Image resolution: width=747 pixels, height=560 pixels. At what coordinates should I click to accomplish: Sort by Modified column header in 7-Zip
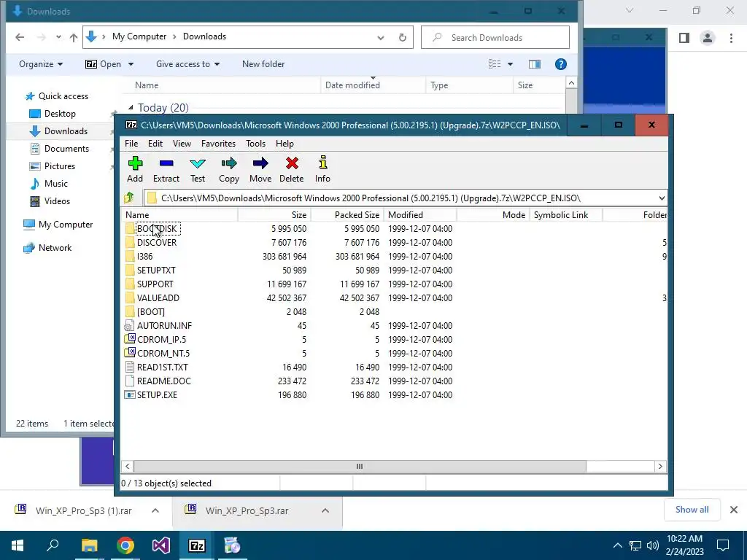420,215
